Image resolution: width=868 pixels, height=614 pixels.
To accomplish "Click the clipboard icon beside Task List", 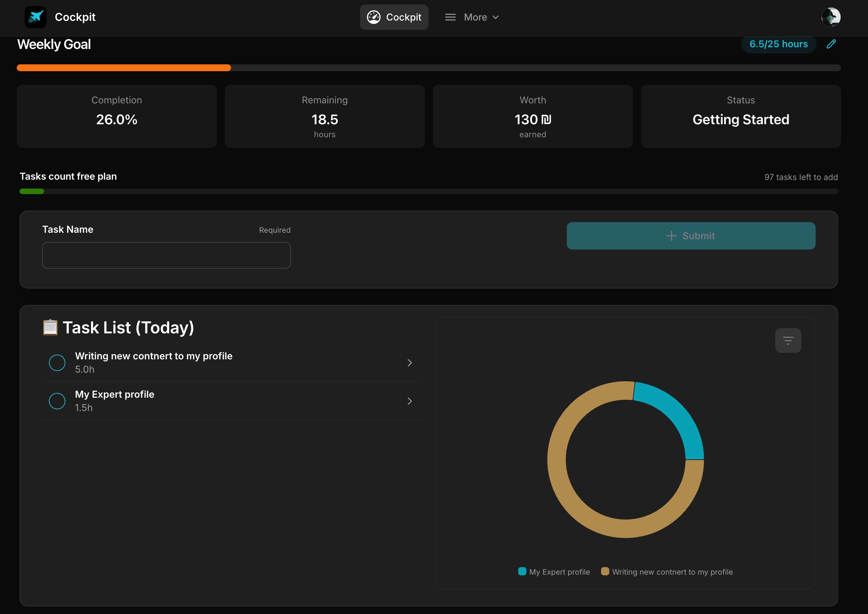I will 50,328.
